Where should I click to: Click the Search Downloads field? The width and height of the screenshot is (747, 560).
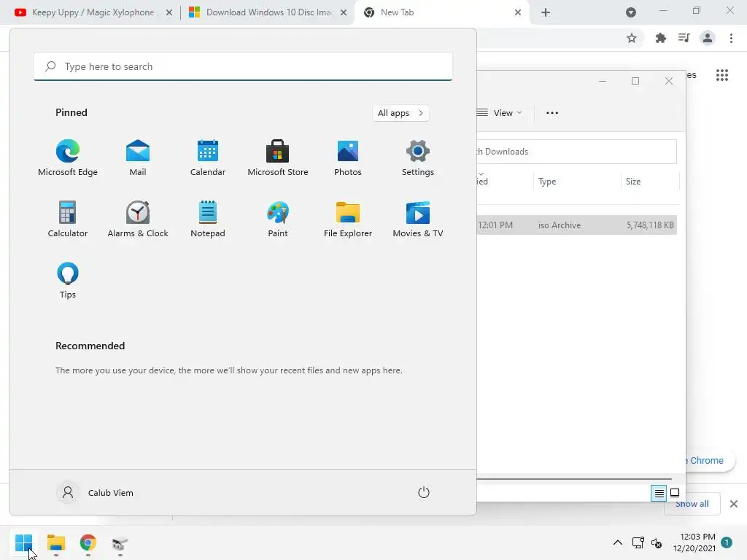coord(576,152)
